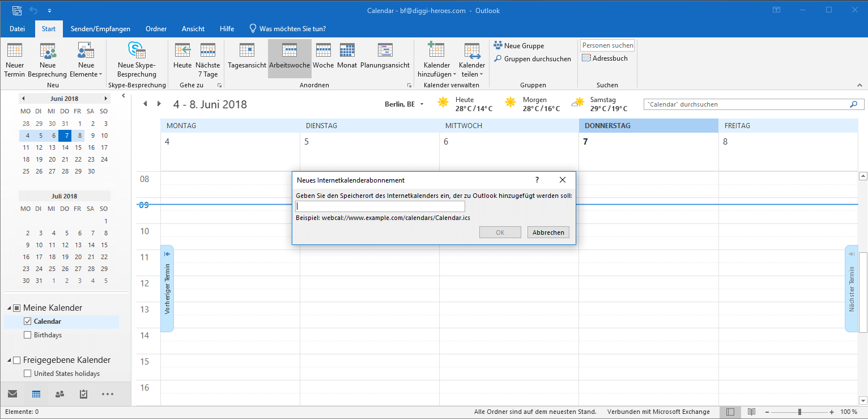The height and width of the screenshot is (419, 868).
Task: Open the Adressbuch
Action: point(605,58)
